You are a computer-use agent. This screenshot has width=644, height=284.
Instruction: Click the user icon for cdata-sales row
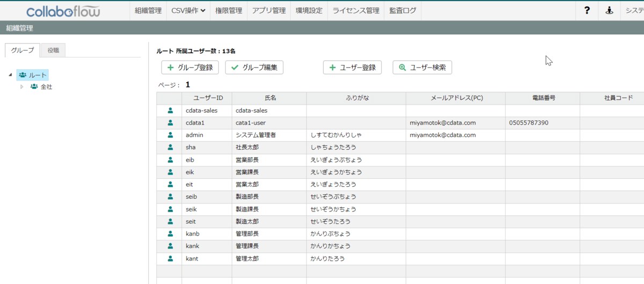(x=170, y=111)
